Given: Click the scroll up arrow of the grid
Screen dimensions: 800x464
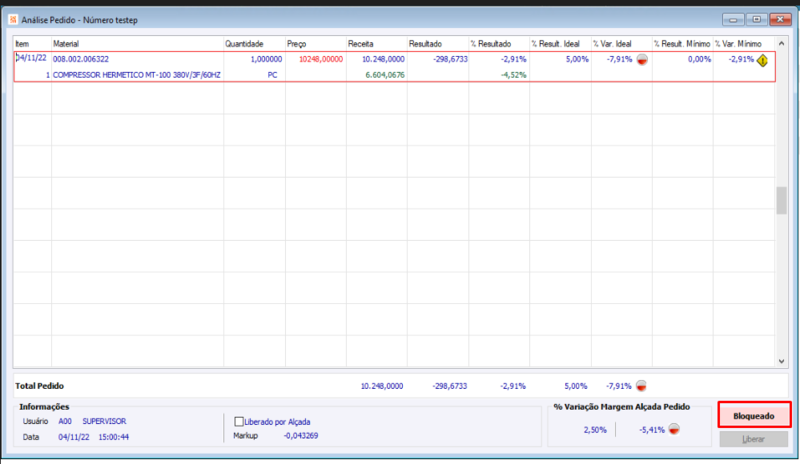Looking at the screenshot, I should coord(782,43).
